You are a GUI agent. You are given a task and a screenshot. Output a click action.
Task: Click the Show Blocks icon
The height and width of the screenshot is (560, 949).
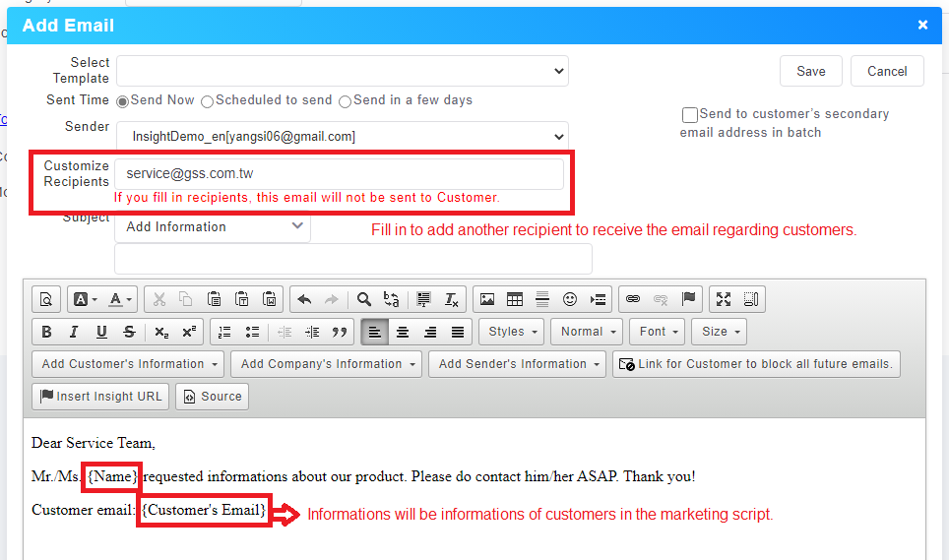click(x=750, y=299)
